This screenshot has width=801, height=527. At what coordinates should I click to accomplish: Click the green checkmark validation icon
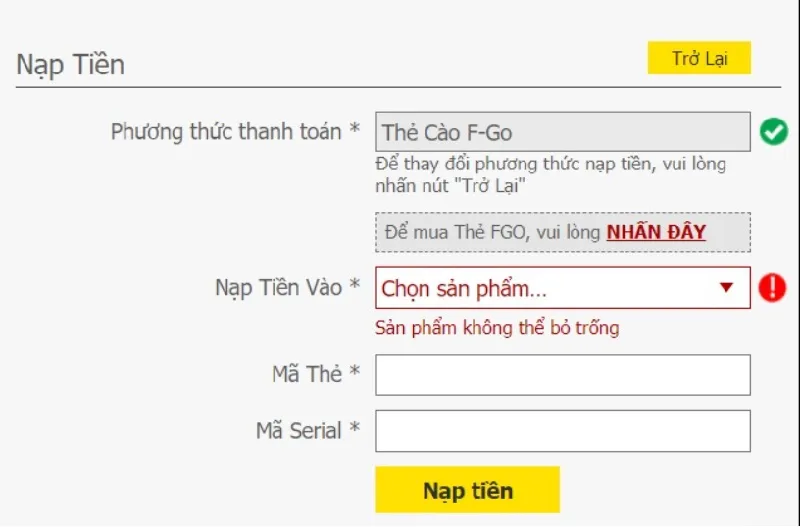point(773,131)
